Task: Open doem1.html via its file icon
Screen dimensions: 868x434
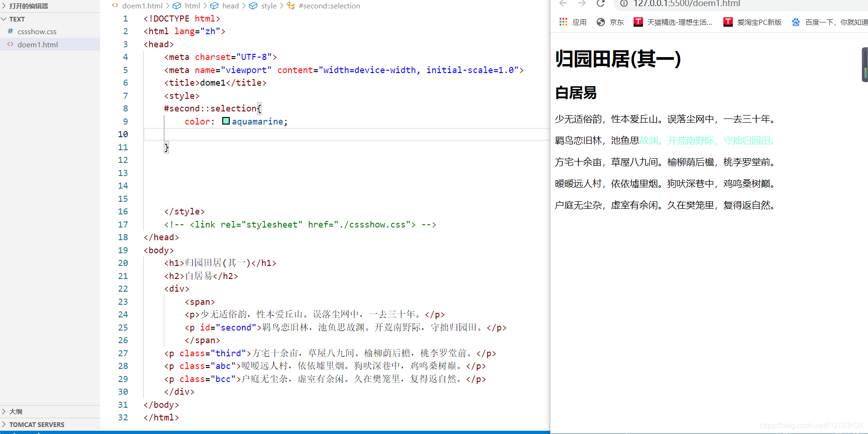Action: (x=10, y=44)
